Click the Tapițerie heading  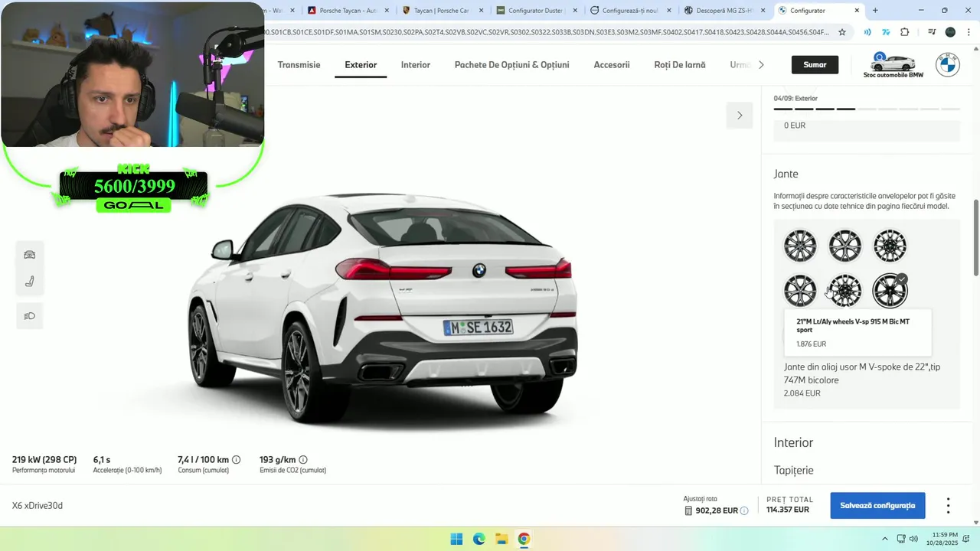click(794, 471)
